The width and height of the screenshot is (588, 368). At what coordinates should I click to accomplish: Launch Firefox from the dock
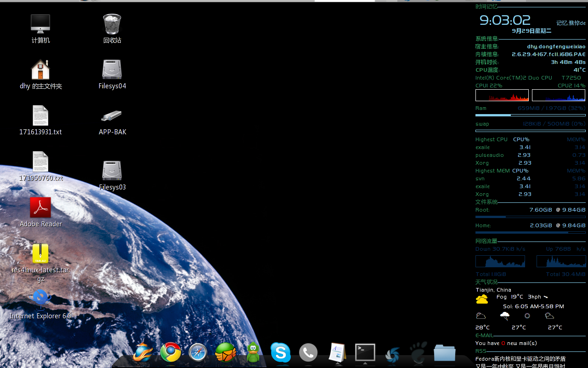pyautogui.click(x=142, y=353)
